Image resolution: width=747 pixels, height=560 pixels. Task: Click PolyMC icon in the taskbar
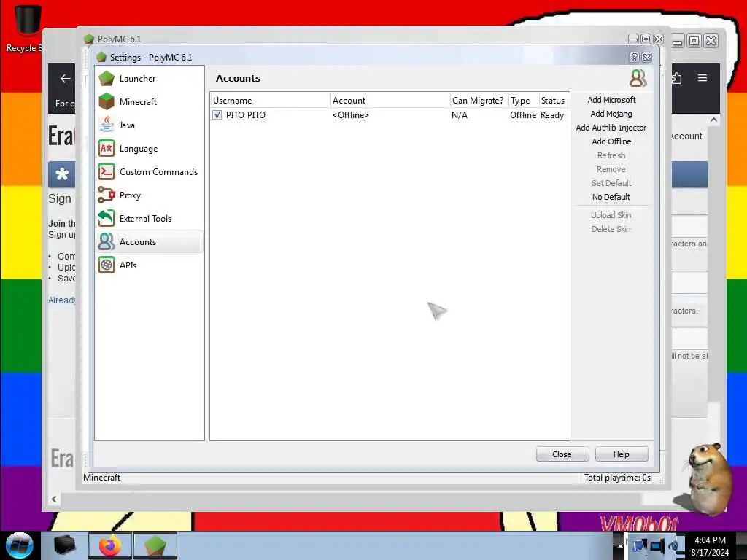pos(155,545)
